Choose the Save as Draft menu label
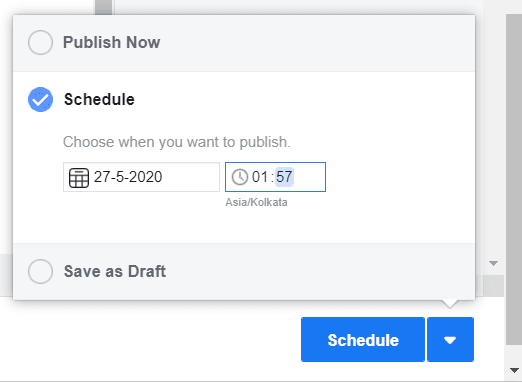522x382 pixels. pyautogui.click(x=115, y=271)
